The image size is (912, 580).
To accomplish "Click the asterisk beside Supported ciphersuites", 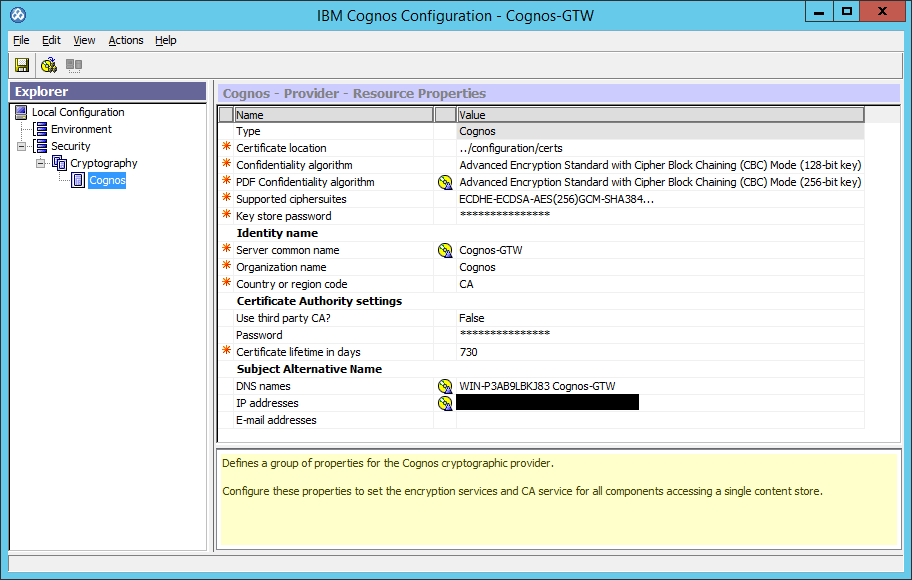I will (x=226, y=197).
